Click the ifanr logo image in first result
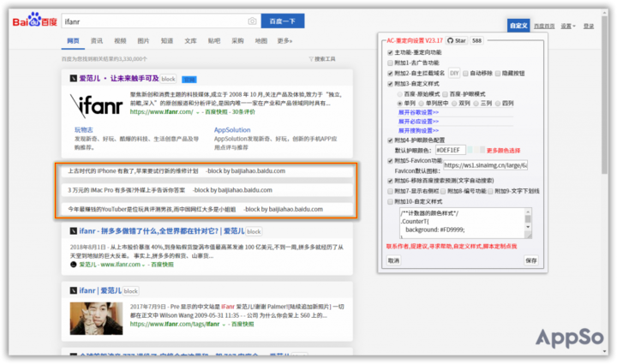617x364 pixels. (x=96, y=105)
